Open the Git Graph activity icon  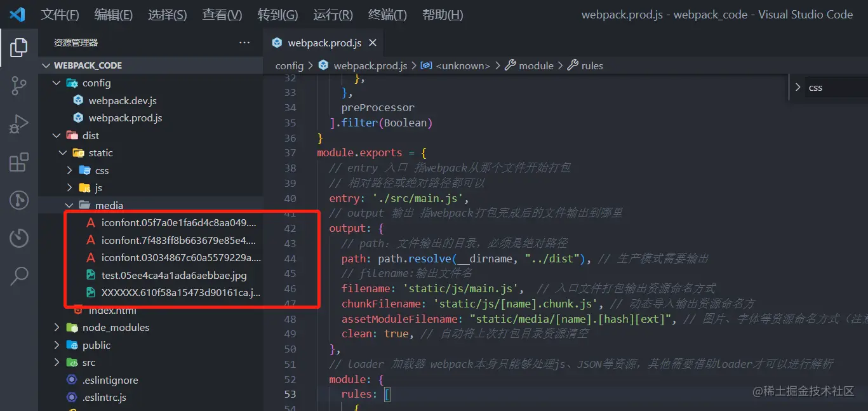(19, 200)
